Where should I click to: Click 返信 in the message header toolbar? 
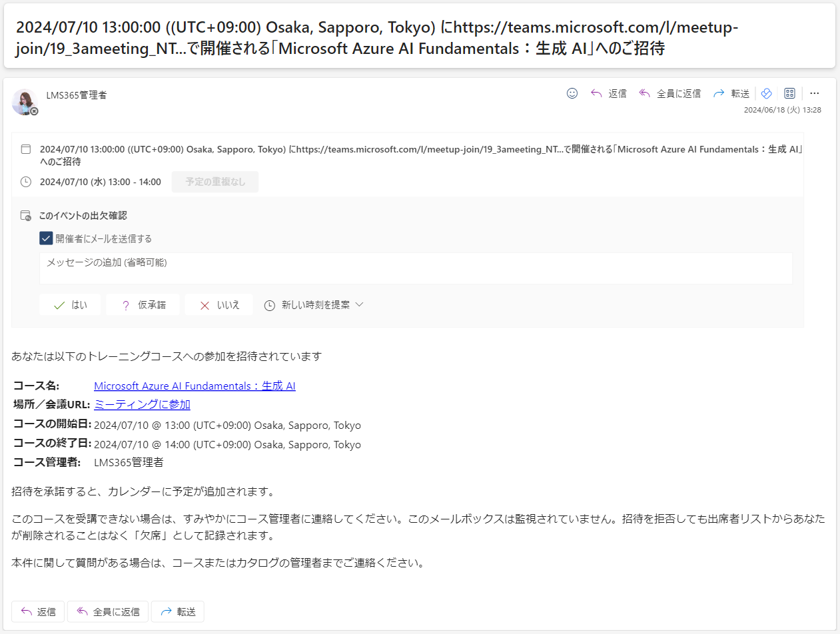point(609,94)
